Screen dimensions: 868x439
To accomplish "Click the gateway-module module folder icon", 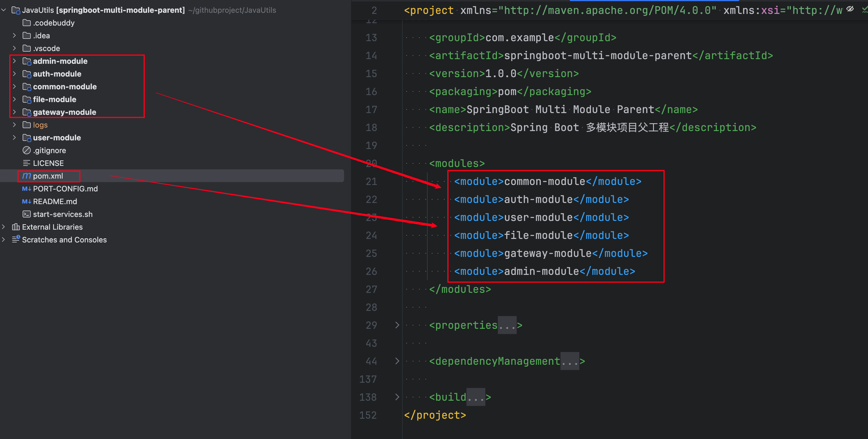I will (27, 113).
